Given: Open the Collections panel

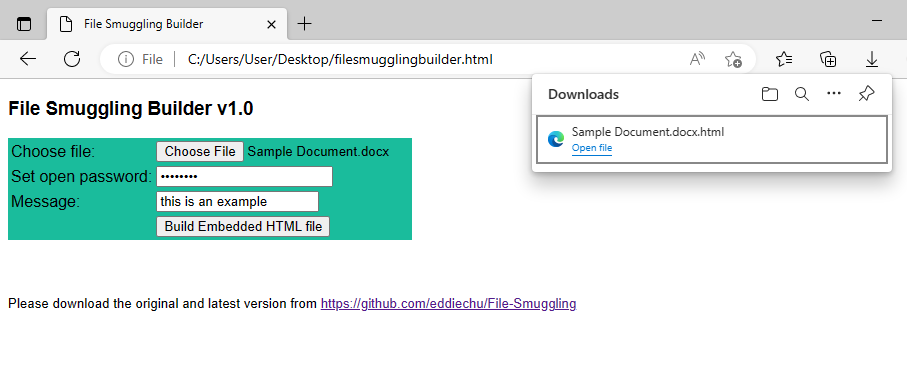Looking at the screenshot, I should 828,59.
